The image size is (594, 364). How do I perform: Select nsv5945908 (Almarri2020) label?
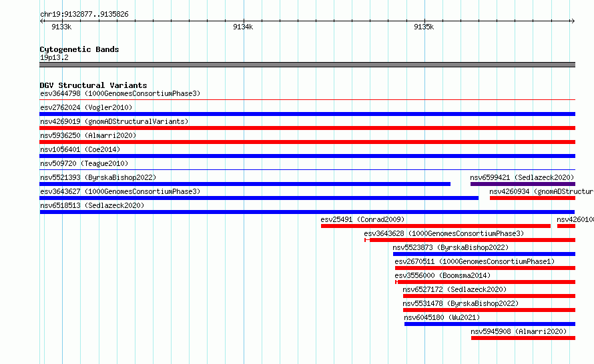(x=519, y=331)
